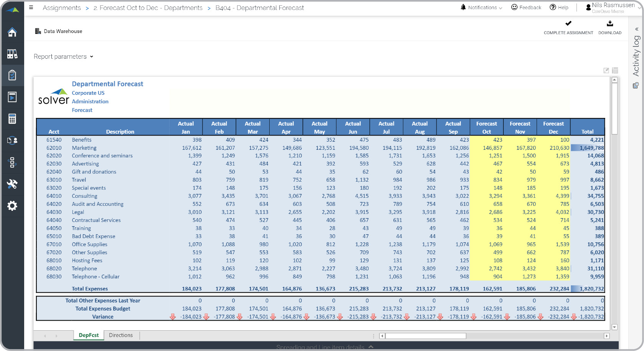The width and height of the screenshot is (644, 351).
Task: Open the Publisher icon in the sidebar
Action: click(x=13, y=97)
